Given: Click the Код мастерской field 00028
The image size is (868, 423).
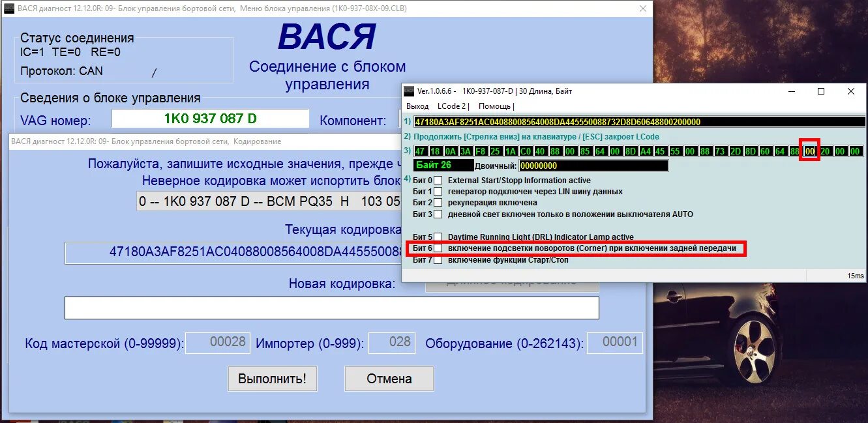Looking at the screenshot, I should point(218,343).
